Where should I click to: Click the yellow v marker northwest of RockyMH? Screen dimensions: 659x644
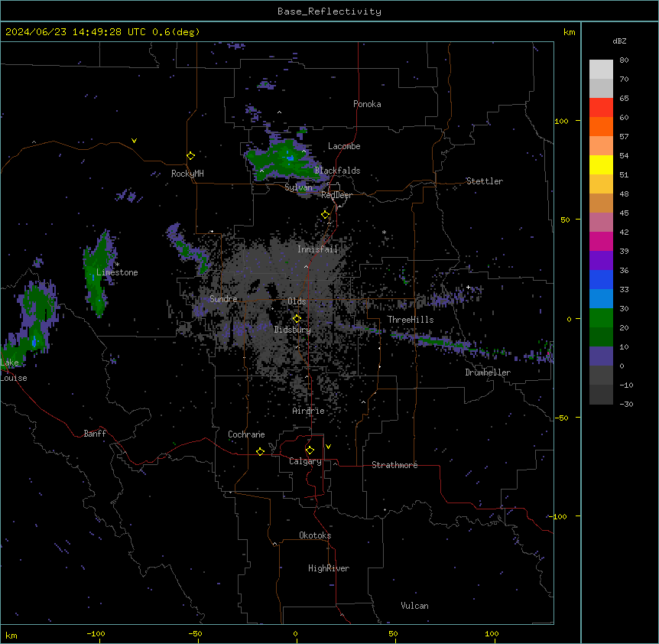tap(134, 141)
